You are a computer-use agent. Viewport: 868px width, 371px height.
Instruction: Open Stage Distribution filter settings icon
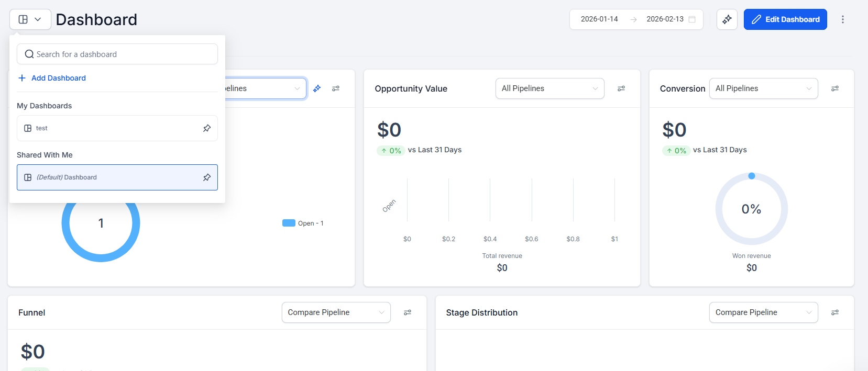point(835,312)
